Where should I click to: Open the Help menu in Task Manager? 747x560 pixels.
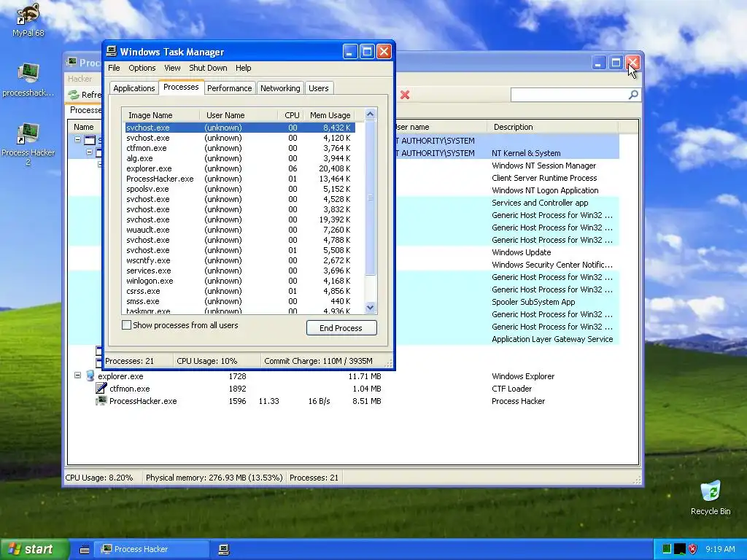pyautogui.click(x=243, y=68)
